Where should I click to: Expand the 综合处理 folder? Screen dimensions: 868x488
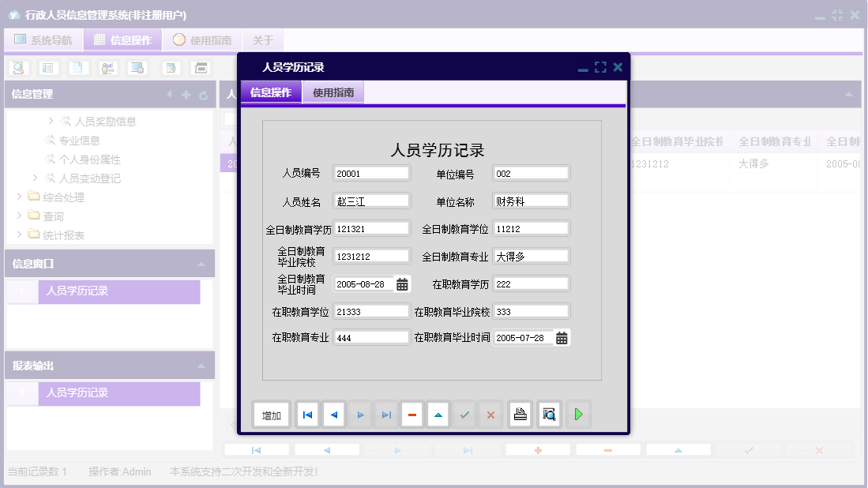[21, 195]
